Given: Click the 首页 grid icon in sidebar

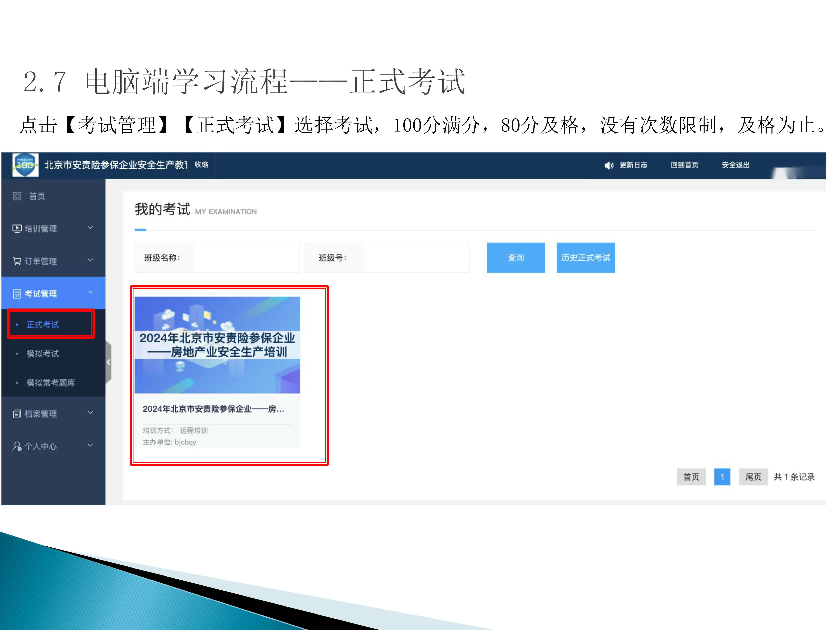Looking at the screenshot, I should click(17, 196).
